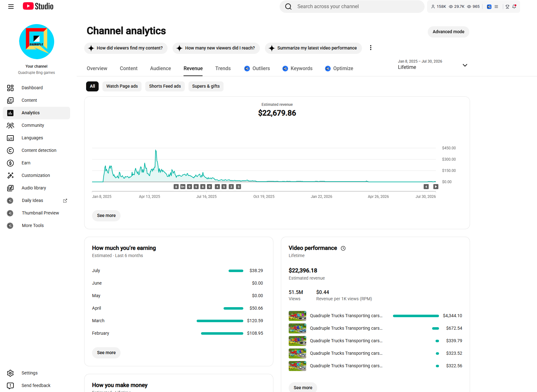Viewport: 537px width, 392px height.
Task: Click "Summarize my latest video performance"
Action: pyautogui.click(x=313, y=48)
